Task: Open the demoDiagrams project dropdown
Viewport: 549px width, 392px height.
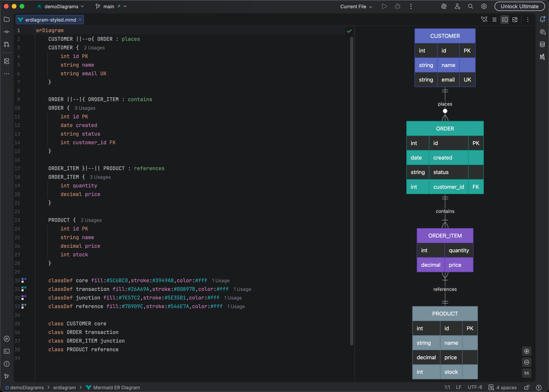Action: click(x=61, y=6)
